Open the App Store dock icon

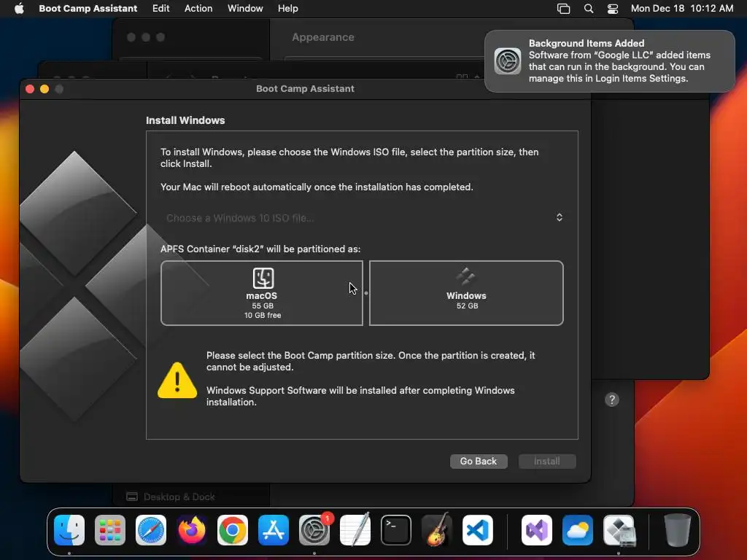pos(274,530)
